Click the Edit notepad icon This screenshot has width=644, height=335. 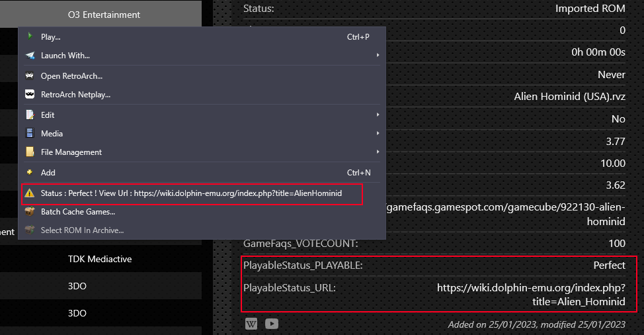point(30,115)
